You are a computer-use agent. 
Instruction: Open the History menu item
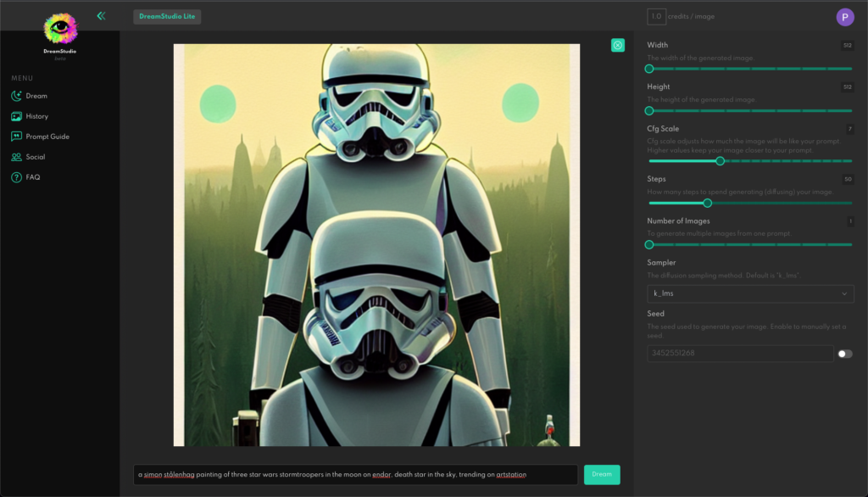30,116
